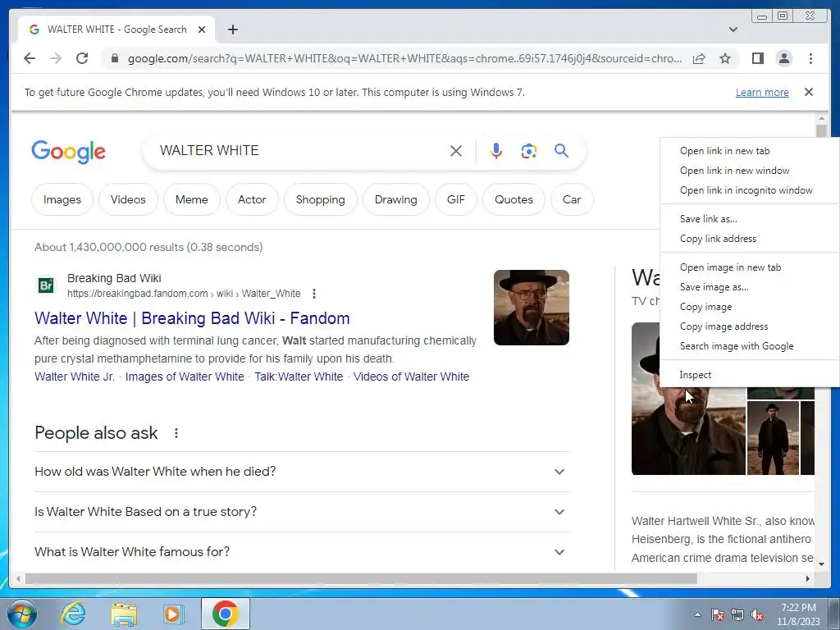The height and width of the screenshot is (630, 840).
Task: Select Open link in new window
Action: [750, 171]
